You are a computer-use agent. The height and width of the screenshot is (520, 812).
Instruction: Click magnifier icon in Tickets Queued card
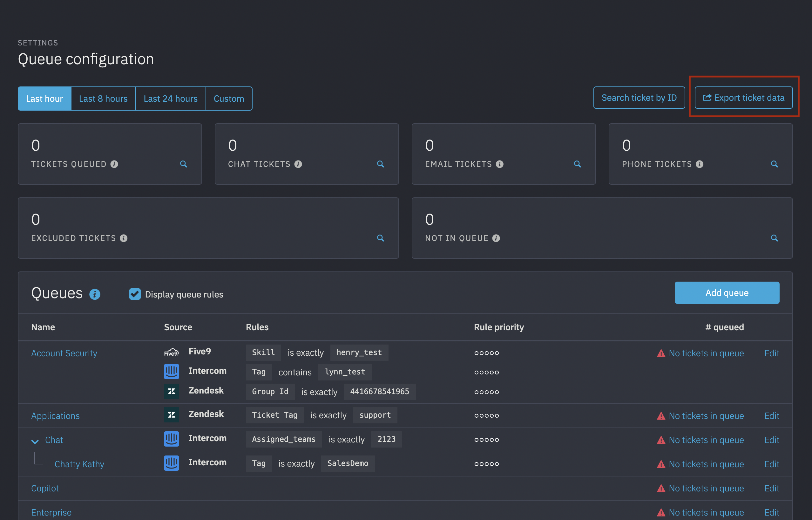[184, 164]
